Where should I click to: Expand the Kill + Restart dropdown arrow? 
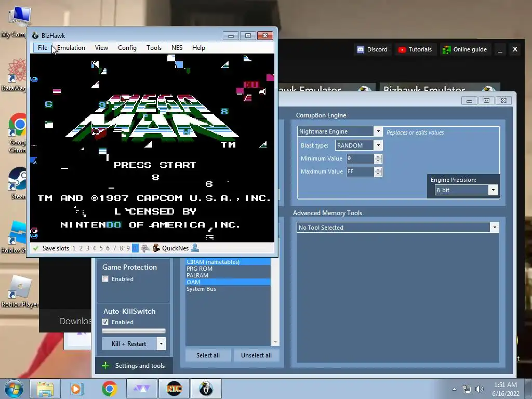(x=161, y=344)
